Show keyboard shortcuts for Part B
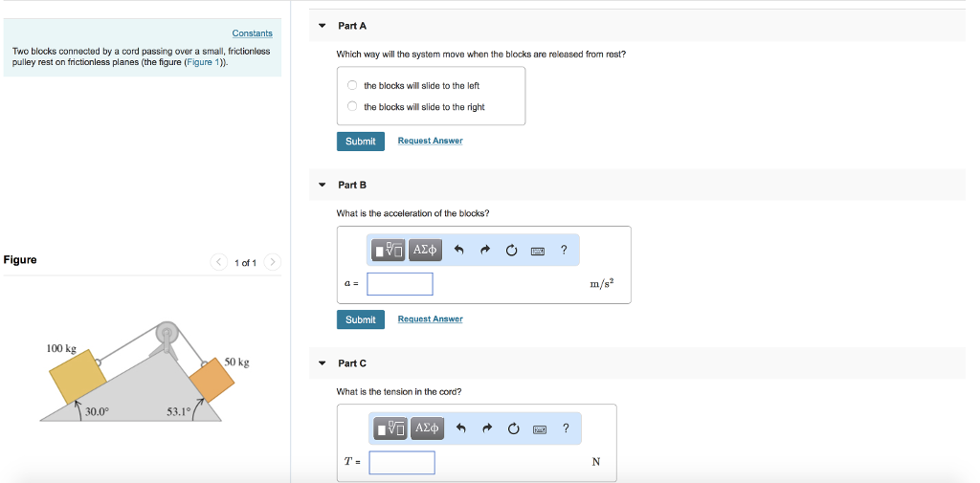The width and height of the screenshot is (980, 483). point(538,251)
